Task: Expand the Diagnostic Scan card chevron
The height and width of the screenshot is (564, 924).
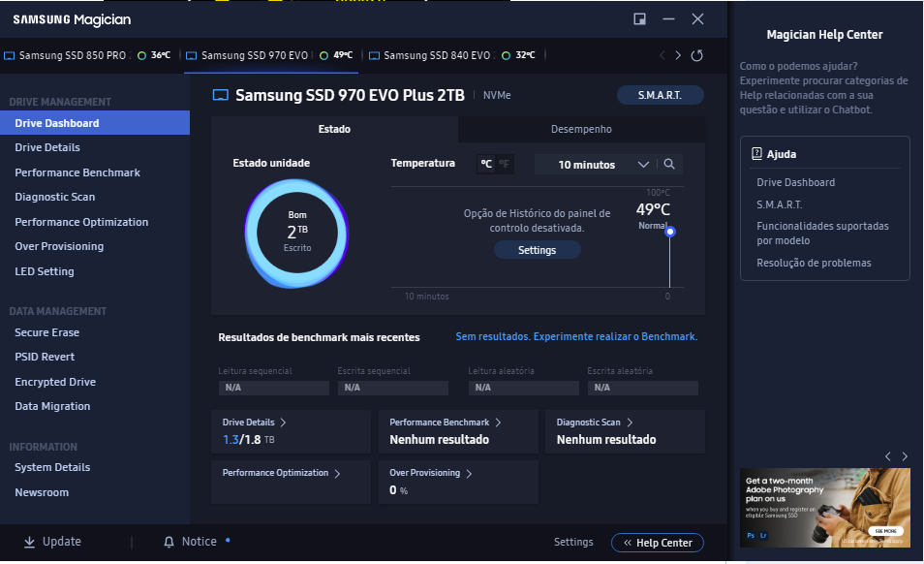Action: coord(630,423)
